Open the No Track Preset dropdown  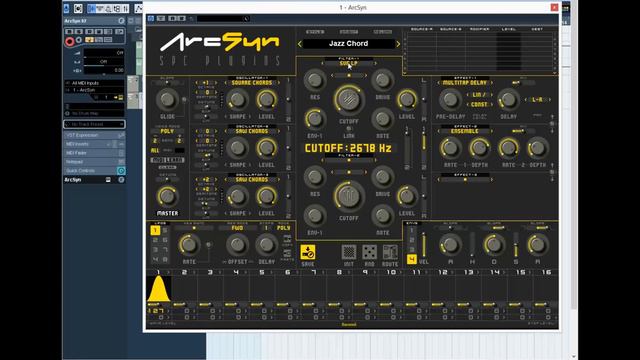click(94, 124)
